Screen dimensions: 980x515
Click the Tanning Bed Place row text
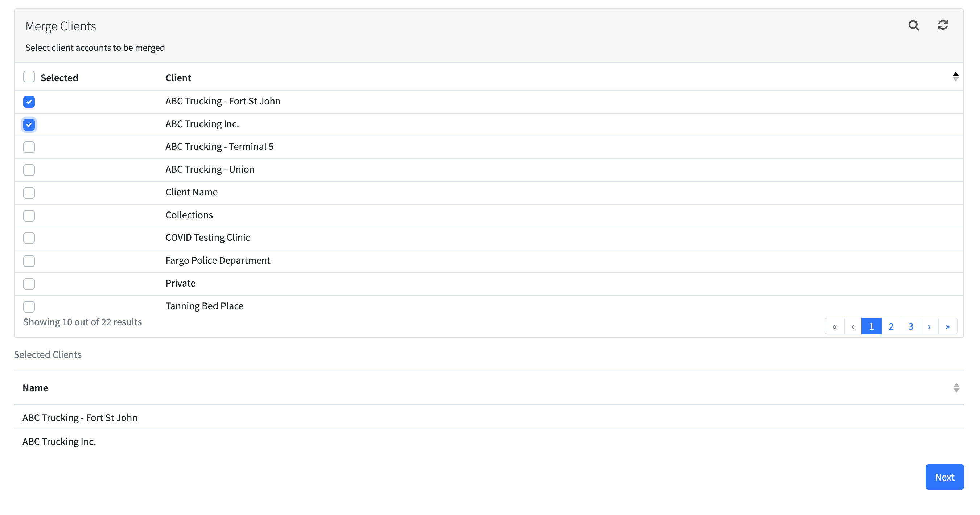pos(204,306)
